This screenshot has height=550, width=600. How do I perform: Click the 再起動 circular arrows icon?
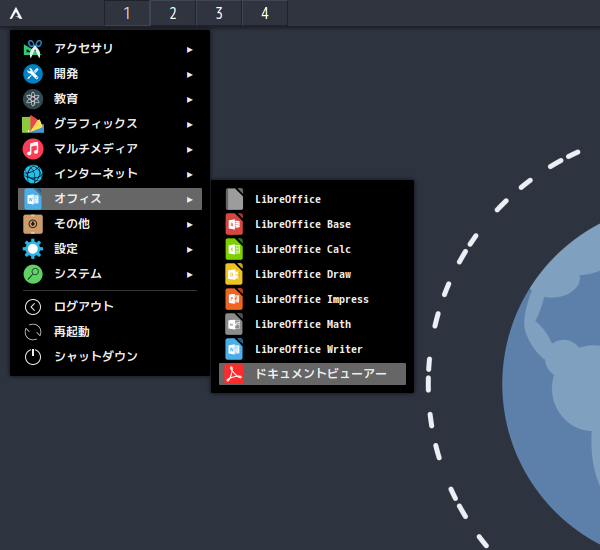[33, 332]
